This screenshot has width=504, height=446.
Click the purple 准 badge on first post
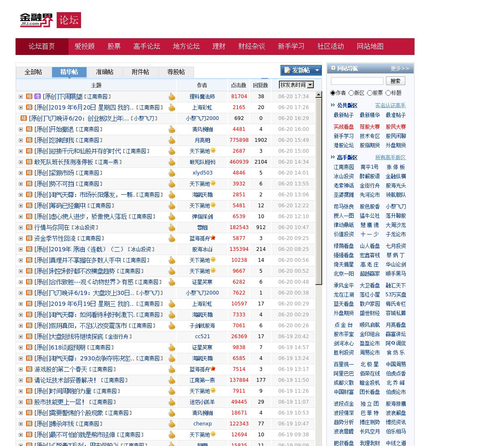click(x=38, y=97)
